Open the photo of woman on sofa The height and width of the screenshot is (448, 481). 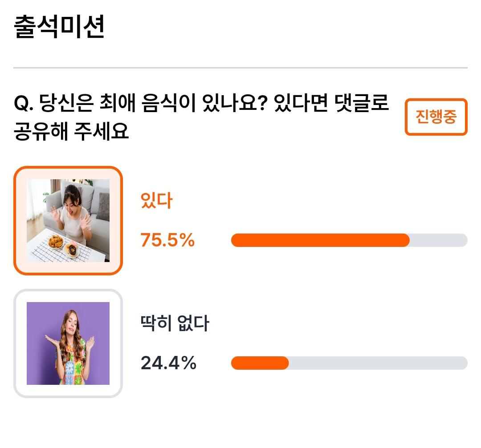(x=68, y=221)
